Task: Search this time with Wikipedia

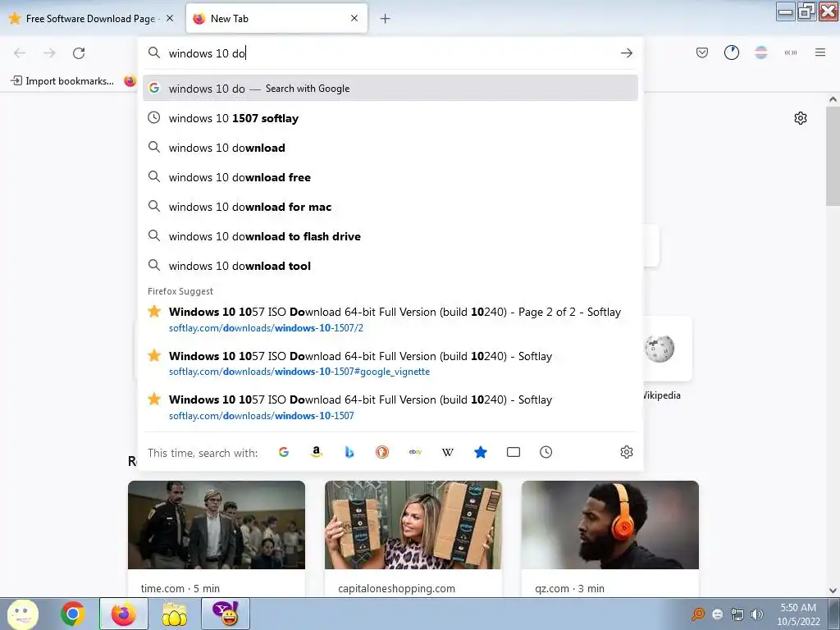Action: click(x=448, y=452)
